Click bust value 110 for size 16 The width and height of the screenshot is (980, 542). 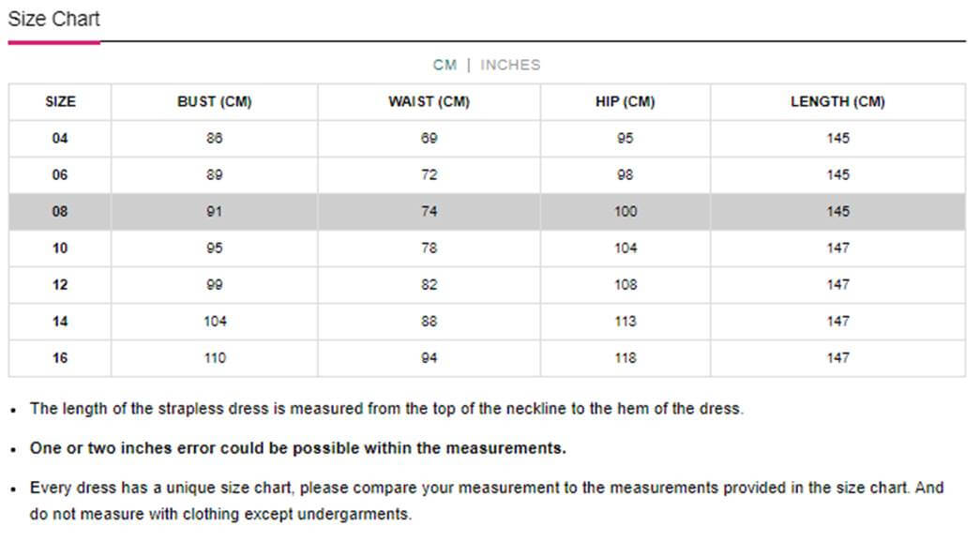(215, 358)
